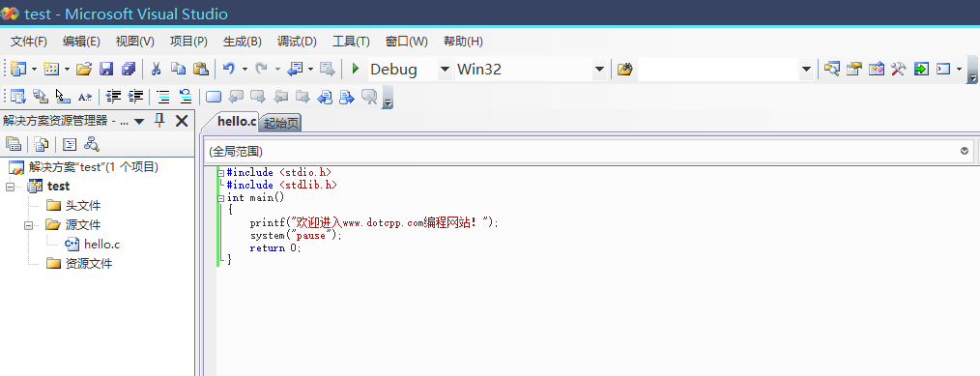Collapse the 源文件 folder node
Image resolution: width=980 pixels, height=376 pixels.
click(x=28, y=225)
